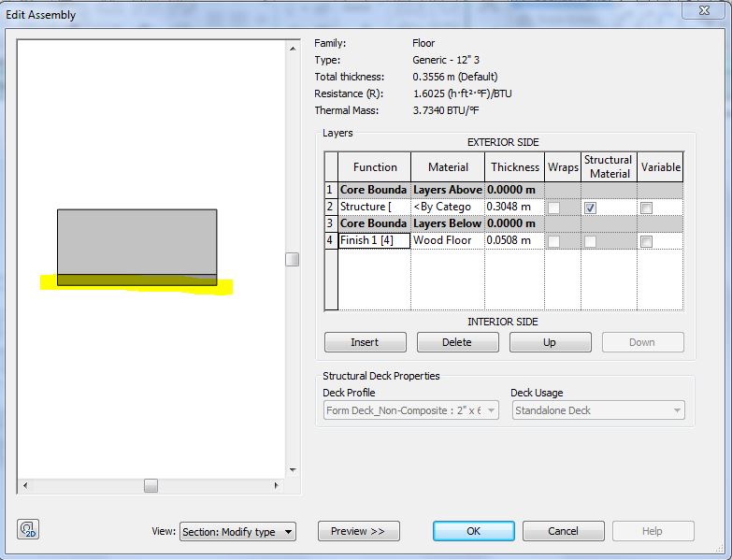The image size is (732, 560).
Task: Toggle Structural Material for Finish 1 layer
Action: pyautogui.click(x=590, y=241)
